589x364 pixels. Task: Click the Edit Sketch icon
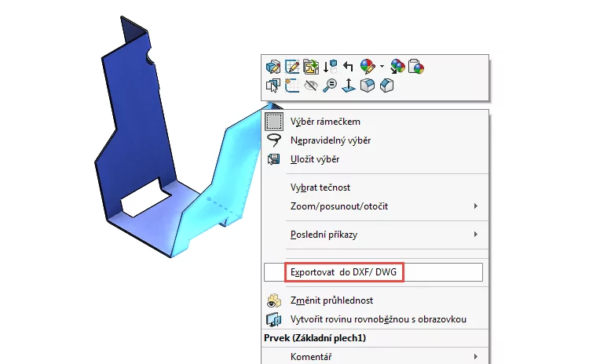(292, 67)
